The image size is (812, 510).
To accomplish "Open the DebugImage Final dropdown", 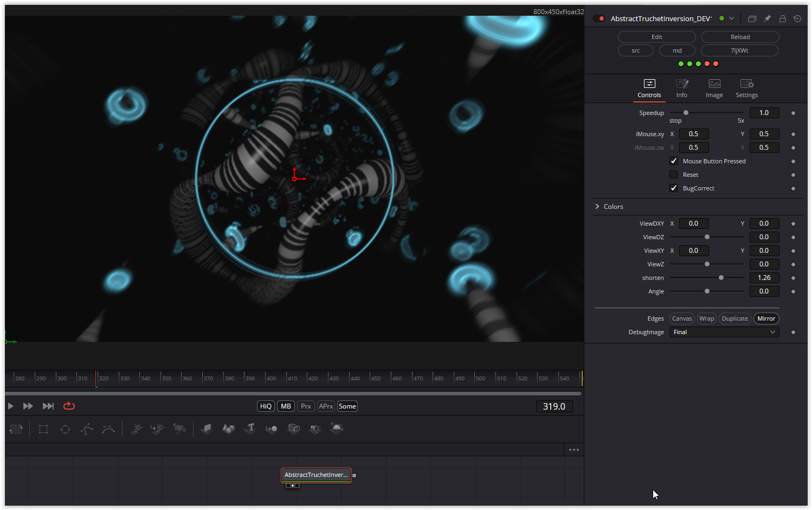I will click(725, 332).
